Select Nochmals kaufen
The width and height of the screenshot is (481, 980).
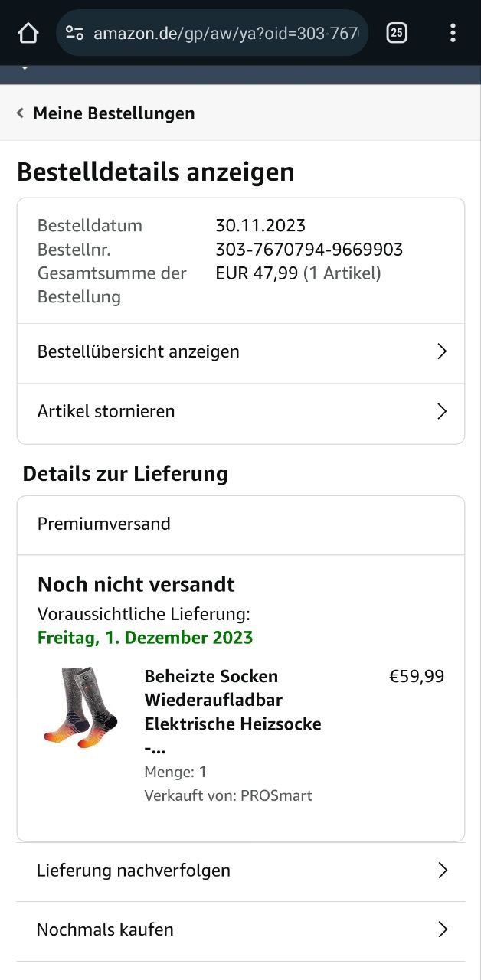(x=105, y=929)
